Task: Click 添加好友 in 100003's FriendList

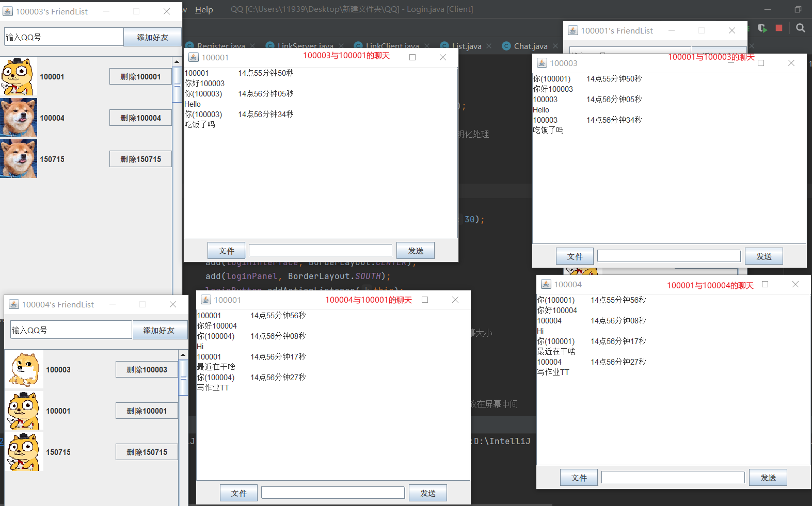Action: click(152, 37)
